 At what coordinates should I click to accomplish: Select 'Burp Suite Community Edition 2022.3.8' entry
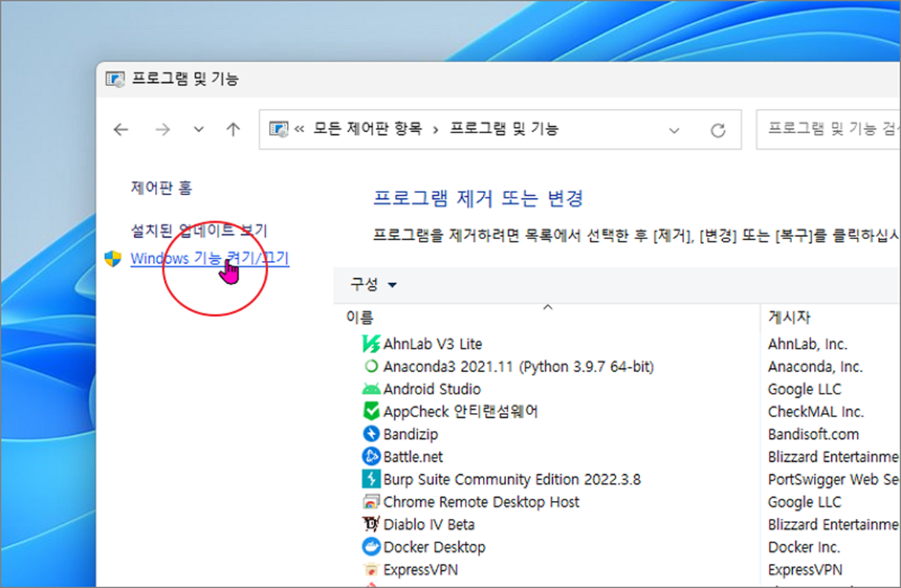(x=512, y=479)
